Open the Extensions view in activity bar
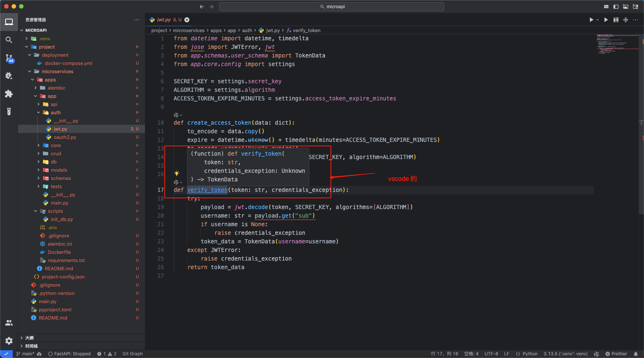644x358 pixels. click(9, 94)
